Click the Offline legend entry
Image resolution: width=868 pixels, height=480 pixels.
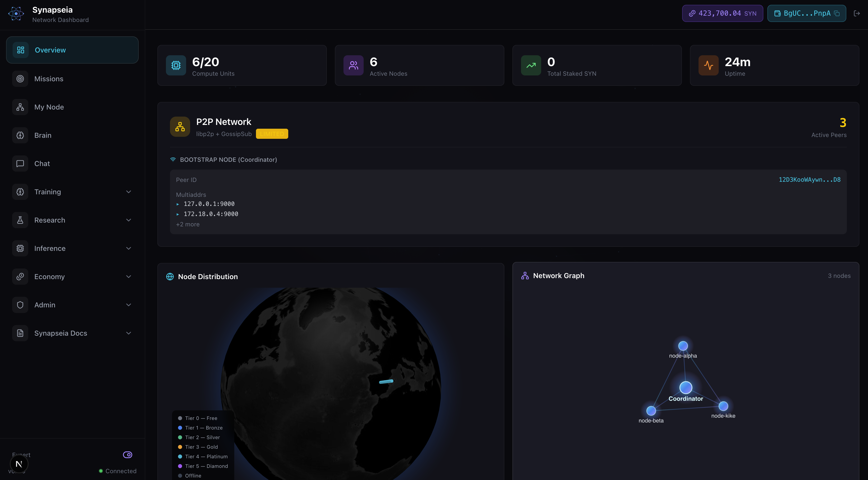[190, 476]
